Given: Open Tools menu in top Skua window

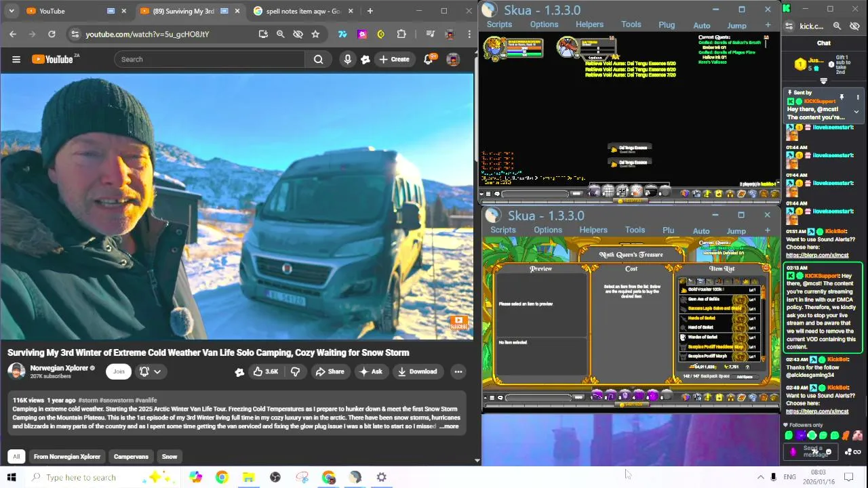Looking at the screenshot, I should (631, 24).
